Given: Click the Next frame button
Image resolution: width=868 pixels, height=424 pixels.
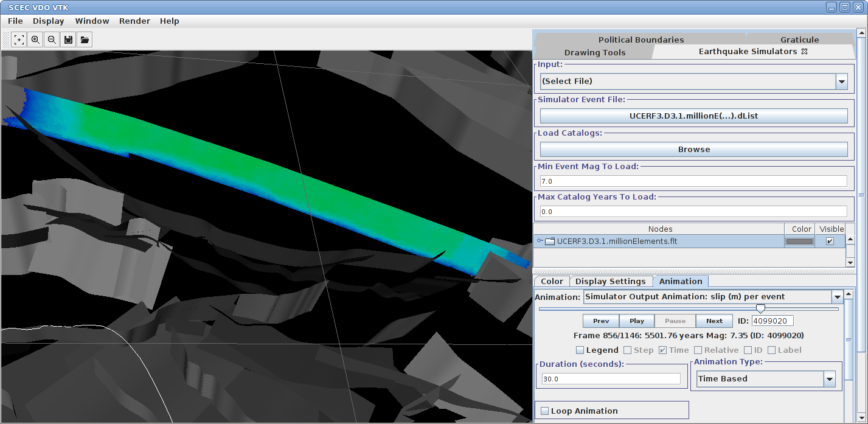Looking at the screenshot, I should [x=714, y=321].
